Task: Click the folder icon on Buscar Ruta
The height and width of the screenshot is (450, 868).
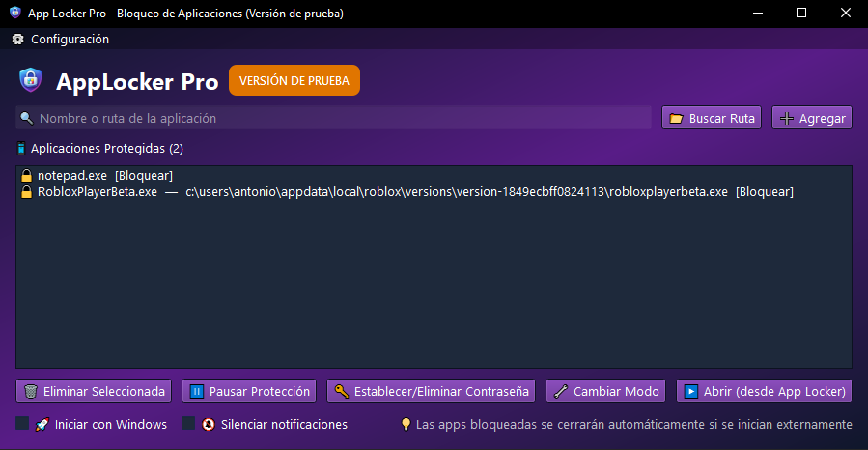Action: 676,119
